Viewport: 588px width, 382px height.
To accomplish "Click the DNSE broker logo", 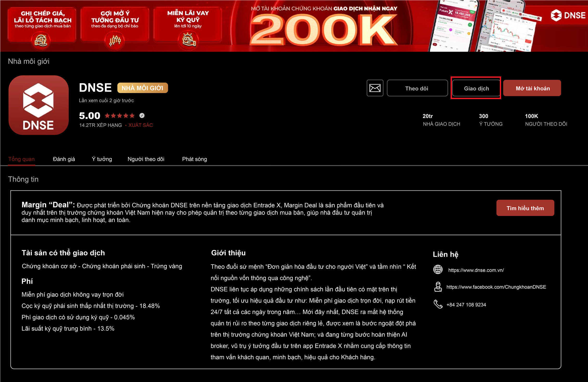I will click(x=39, y=105).
